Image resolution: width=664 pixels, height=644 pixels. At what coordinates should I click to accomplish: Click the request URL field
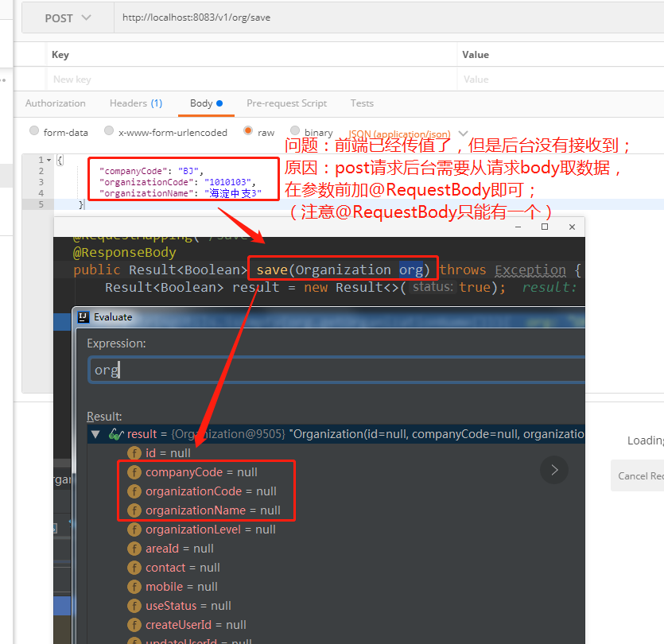click(x=389, y=17)
